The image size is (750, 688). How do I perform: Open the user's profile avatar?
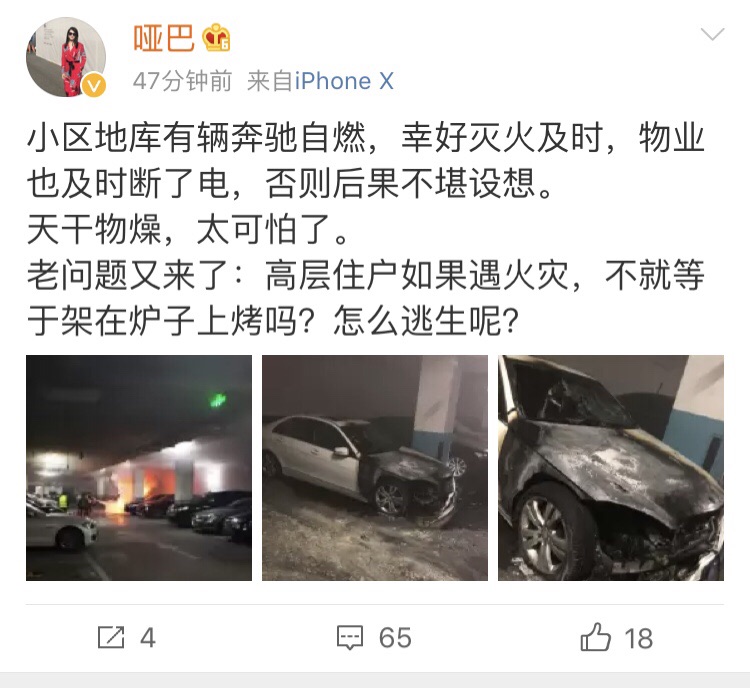click(x=66, y=57)
